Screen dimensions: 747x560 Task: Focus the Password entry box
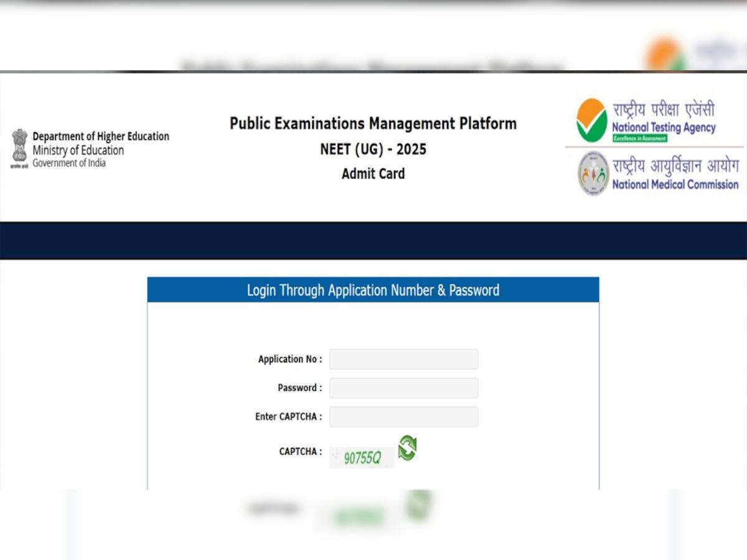point(403,388)
